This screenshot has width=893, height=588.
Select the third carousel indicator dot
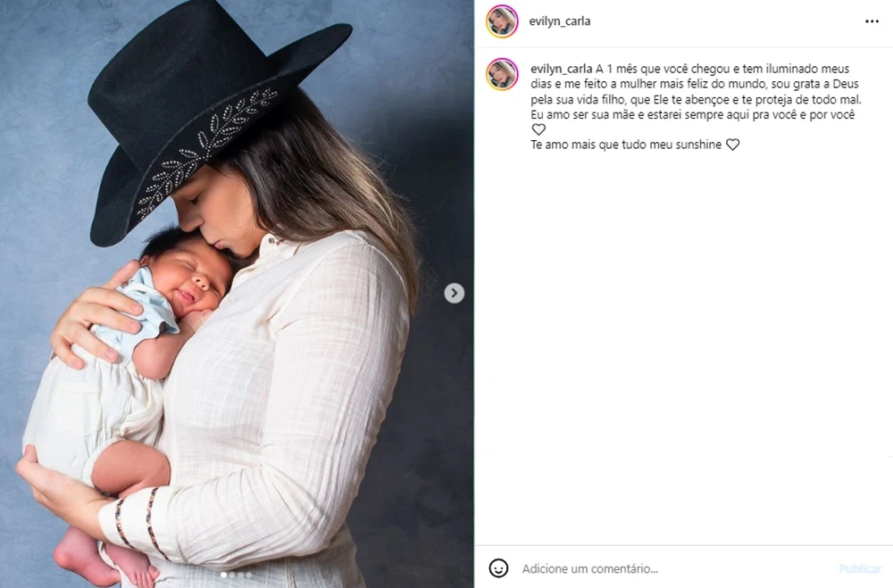239,575
